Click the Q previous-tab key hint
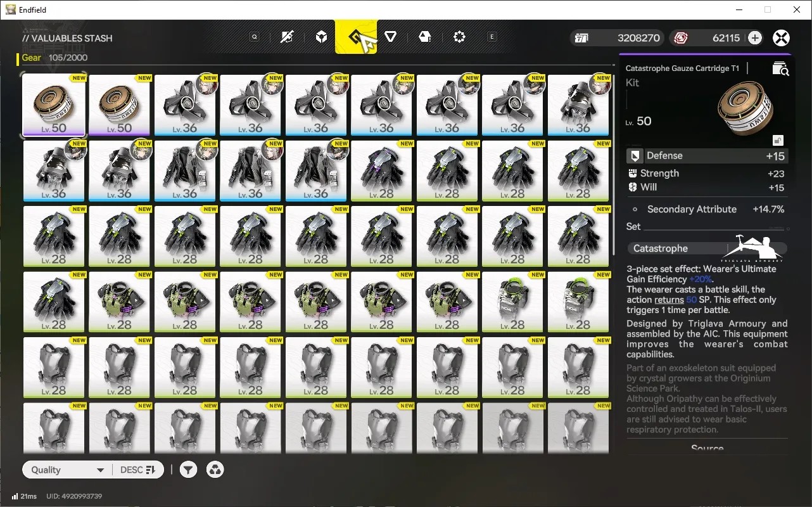812x507 pixels. [x=255, y=37]
